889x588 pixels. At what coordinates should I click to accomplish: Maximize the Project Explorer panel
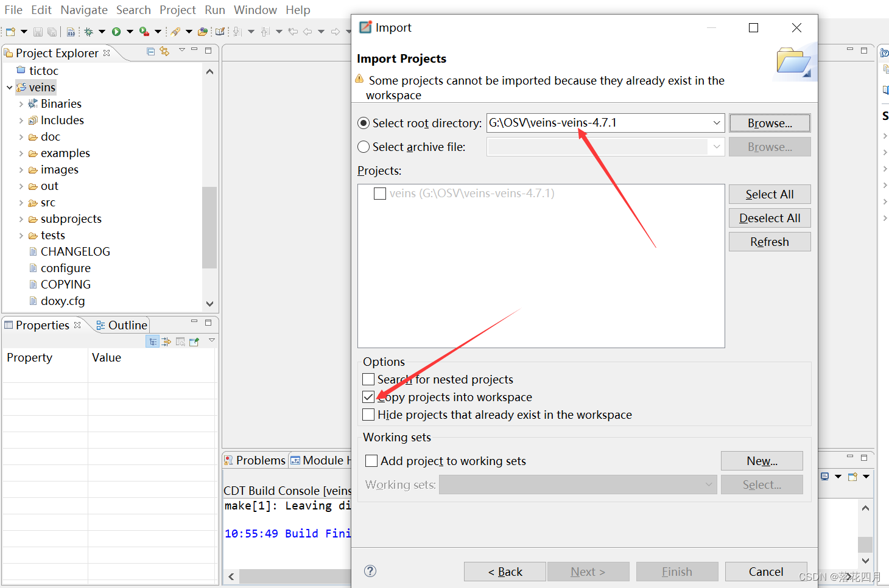point(208,51)
